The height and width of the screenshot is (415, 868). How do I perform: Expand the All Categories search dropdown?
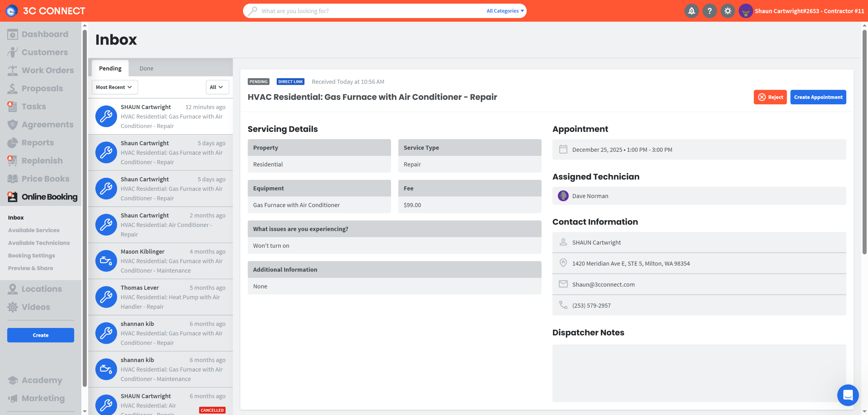(505, 11)
